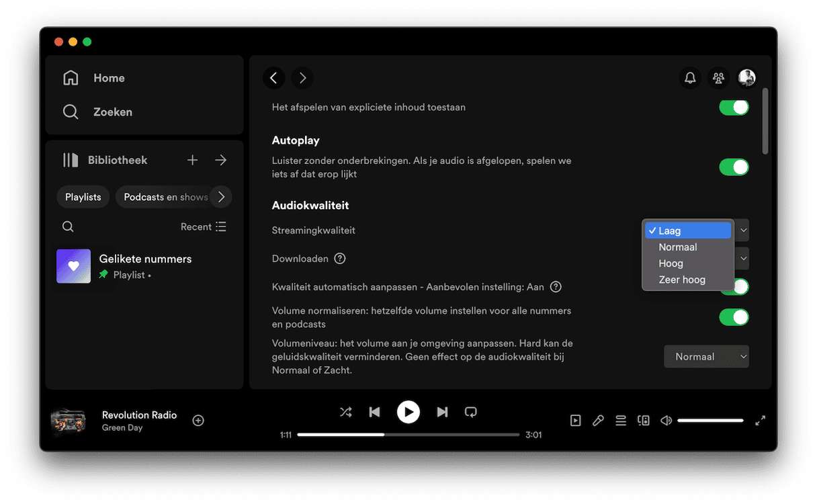Add Revolution Radio to liked songs
Screen dimensions: 817x504
coord(198,421)
